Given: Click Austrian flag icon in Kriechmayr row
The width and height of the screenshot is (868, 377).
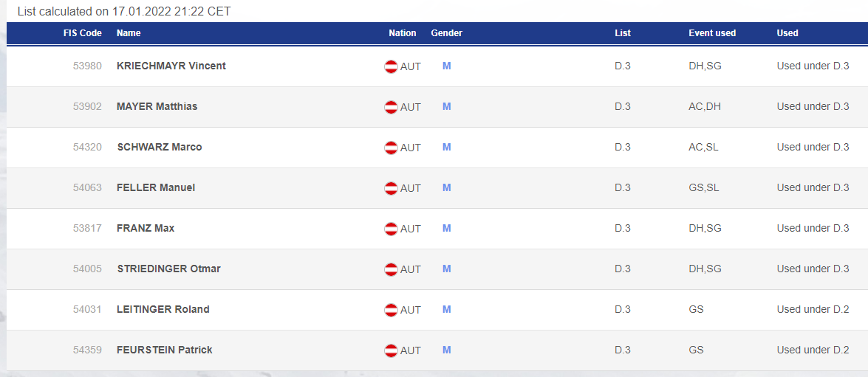Looking at the screenshot, I should coord(391,66).
